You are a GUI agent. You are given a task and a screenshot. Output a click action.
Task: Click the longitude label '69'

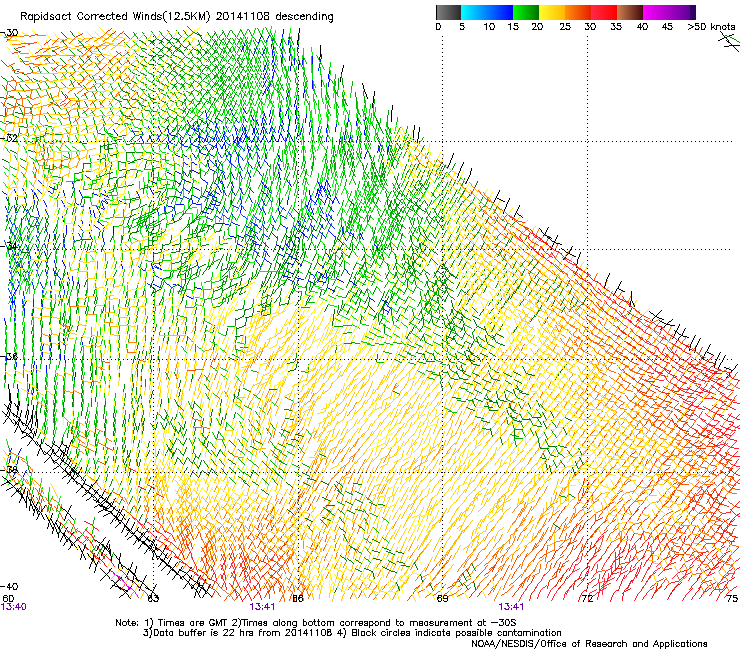click(442, 599)
